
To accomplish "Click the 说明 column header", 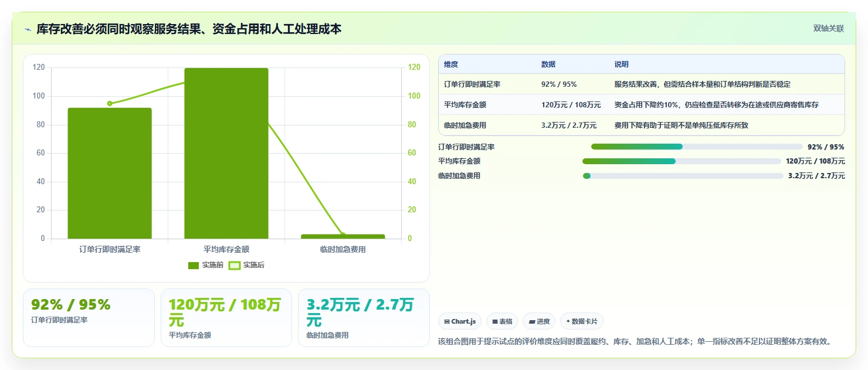I will [622, 65].
